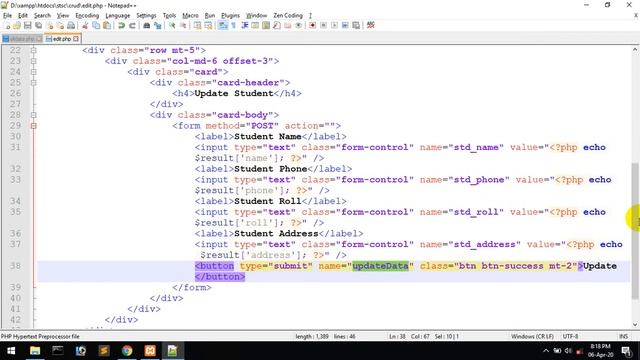Toggle synchronize vertical scrolling
640x360 pixels.
tap(197, 25)
